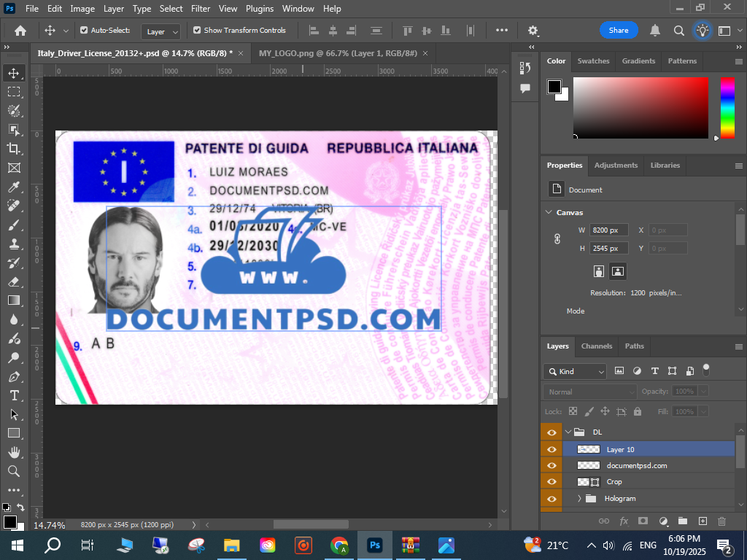Choose the Eraser tool

click(x=14, y=281)
